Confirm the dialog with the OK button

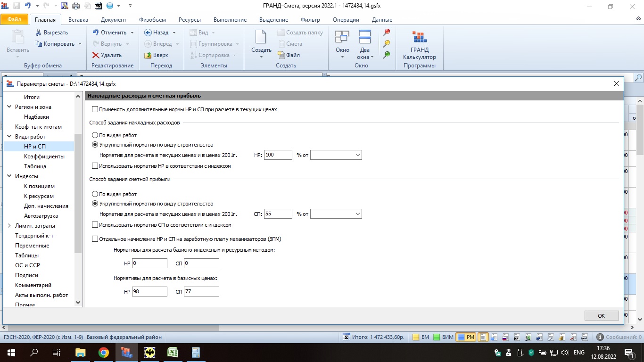coord(602,316)
